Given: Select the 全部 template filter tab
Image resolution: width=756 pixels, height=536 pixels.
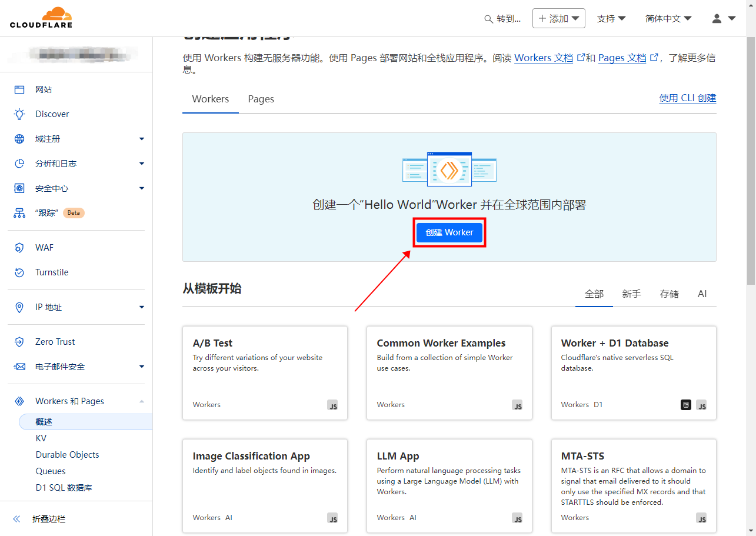Looking at the screenshot, I should tap(594, 294).
